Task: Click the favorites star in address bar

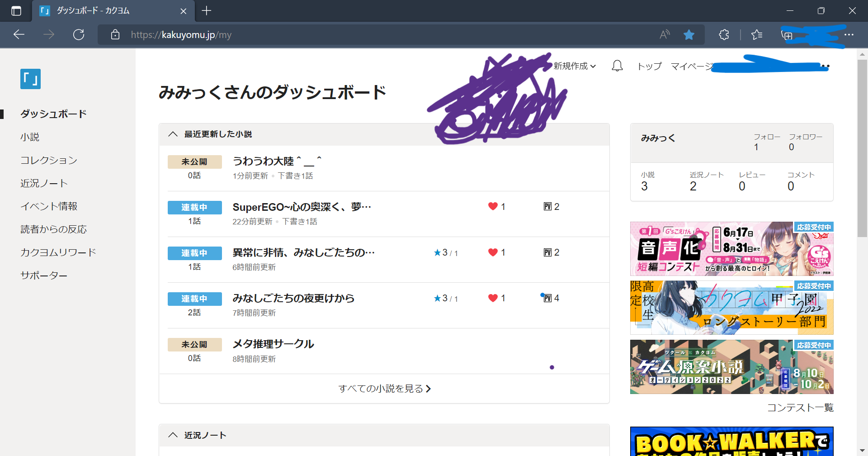Action: (689, 35)
